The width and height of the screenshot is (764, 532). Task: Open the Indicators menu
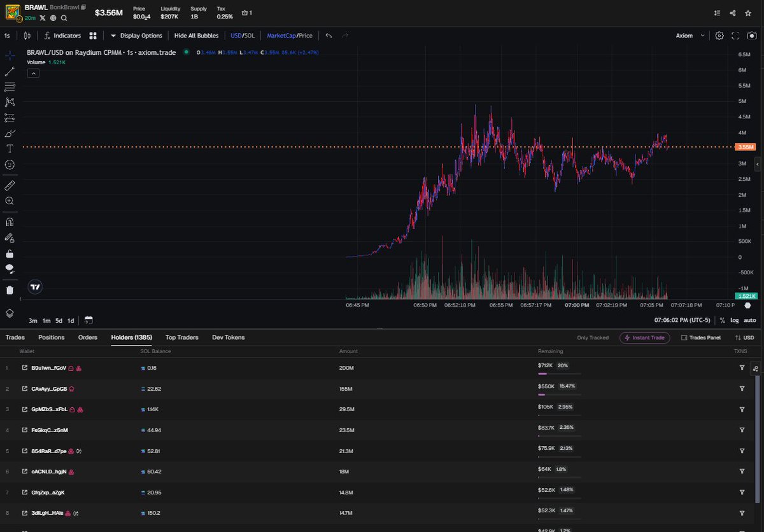(x=62, y=36)
